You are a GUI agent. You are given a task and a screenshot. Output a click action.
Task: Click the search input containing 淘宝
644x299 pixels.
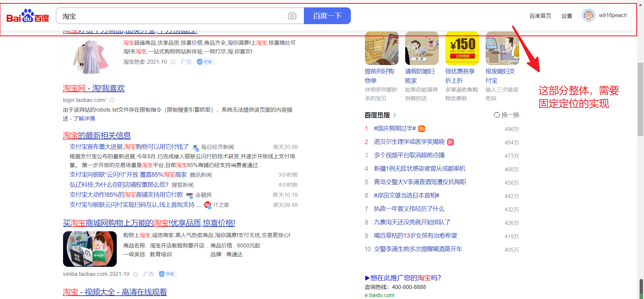coord(171,16)
